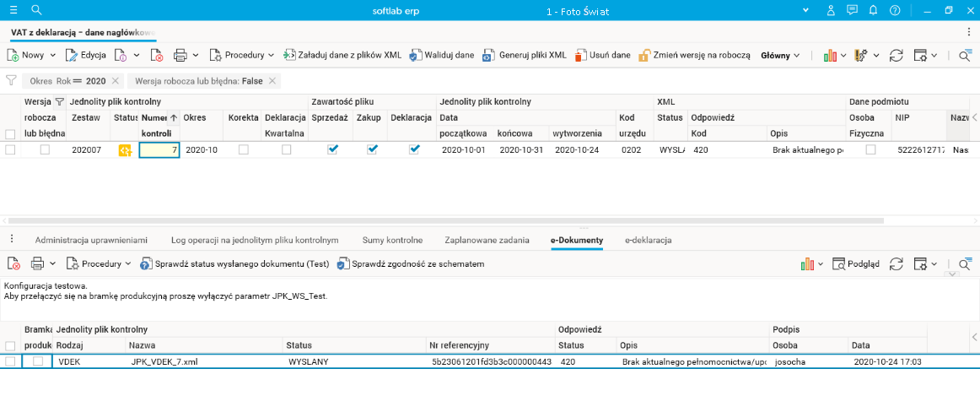Switch to the Sumy kontrolne tab
Viewport: 980px width, 396px height.
click(392, 241)
